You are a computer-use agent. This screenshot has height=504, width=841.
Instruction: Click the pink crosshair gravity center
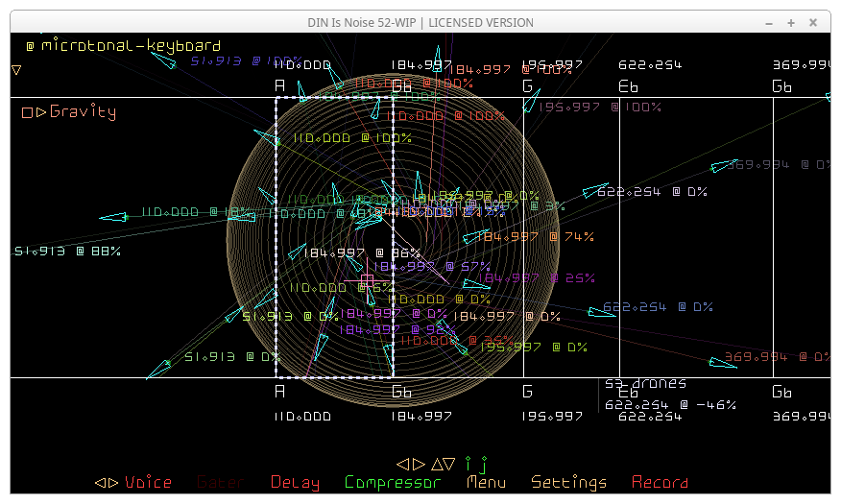tap(367, 280)
